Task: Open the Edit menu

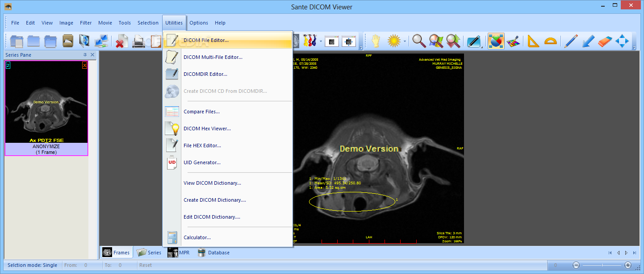Action: point(30,23)
